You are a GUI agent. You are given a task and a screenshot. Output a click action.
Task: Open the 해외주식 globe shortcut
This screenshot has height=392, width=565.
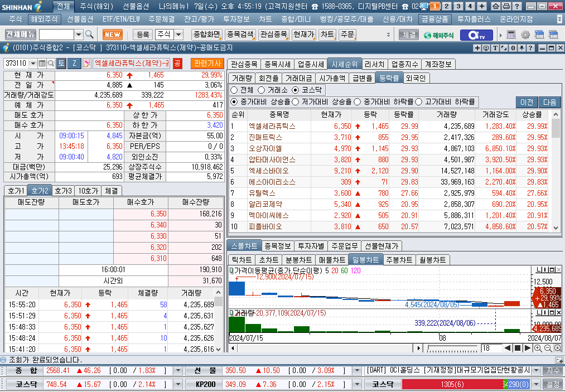(439, 35)
